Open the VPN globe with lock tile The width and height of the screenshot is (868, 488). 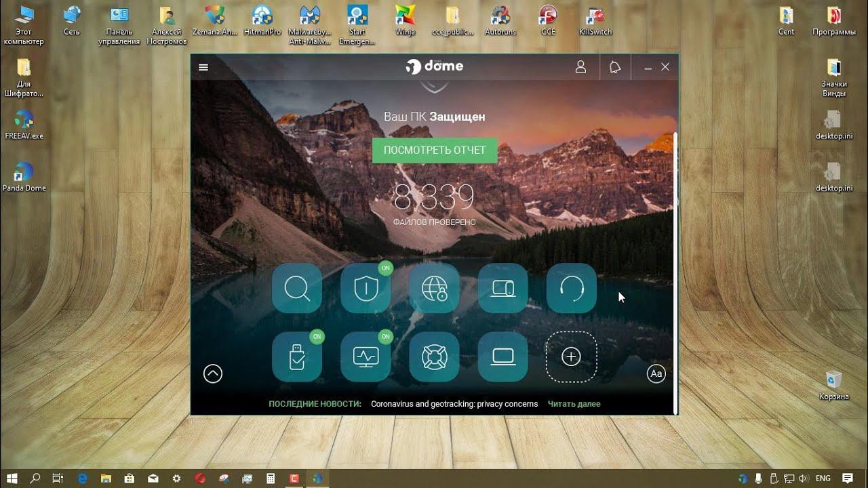tap(435, 289)
